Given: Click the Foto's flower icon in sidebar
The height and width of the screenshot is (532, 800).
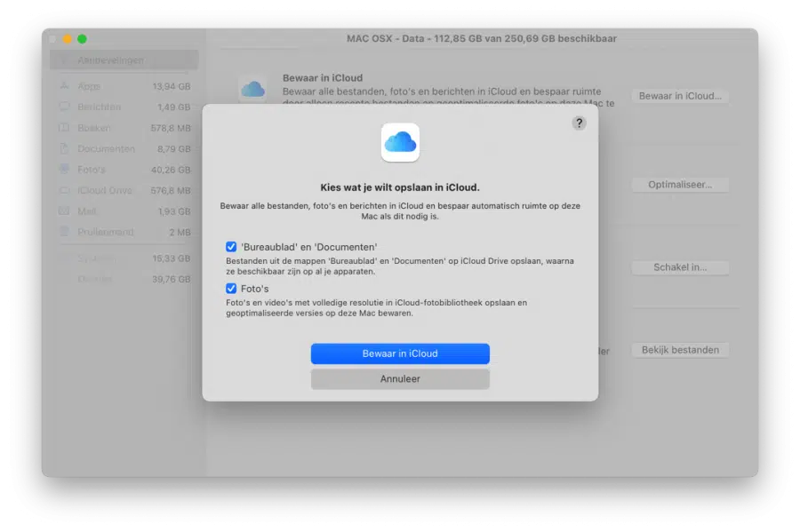Looking at the screenshot, I should 64,169.
